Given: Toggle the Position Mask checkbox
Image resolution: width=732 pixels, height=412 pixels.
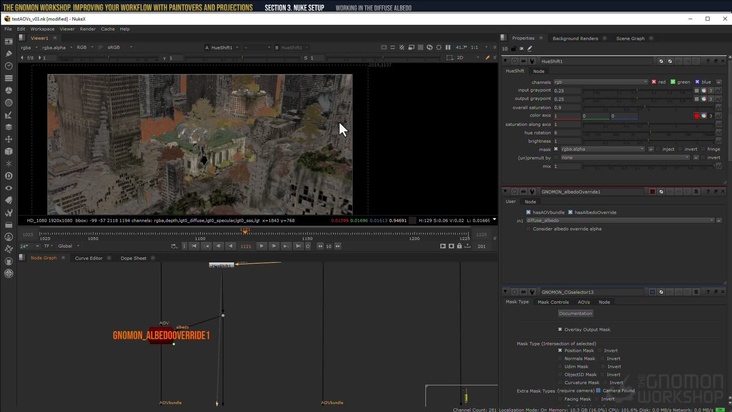Looking at the screenshot, I should pos(560,350).
